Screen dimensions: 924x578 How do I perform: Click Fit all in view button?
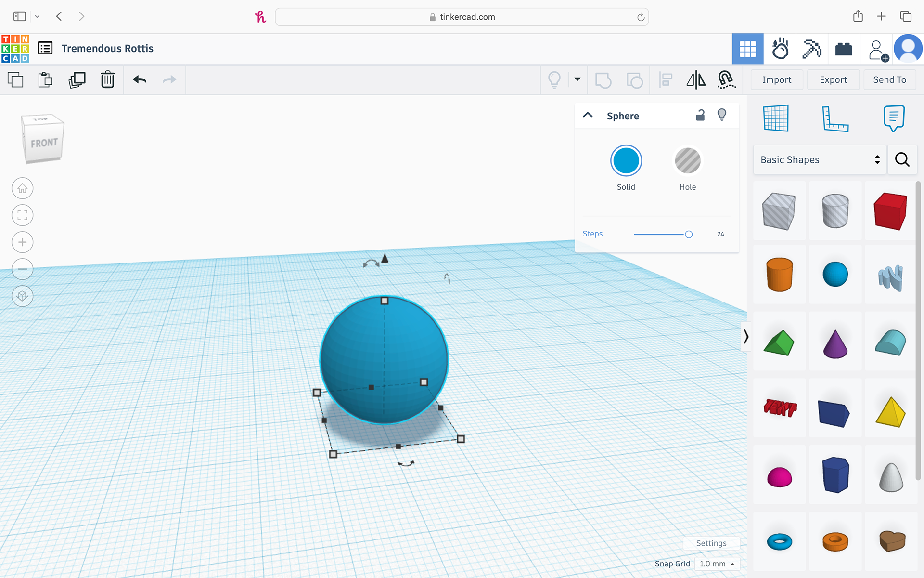(x=23, y=215)
